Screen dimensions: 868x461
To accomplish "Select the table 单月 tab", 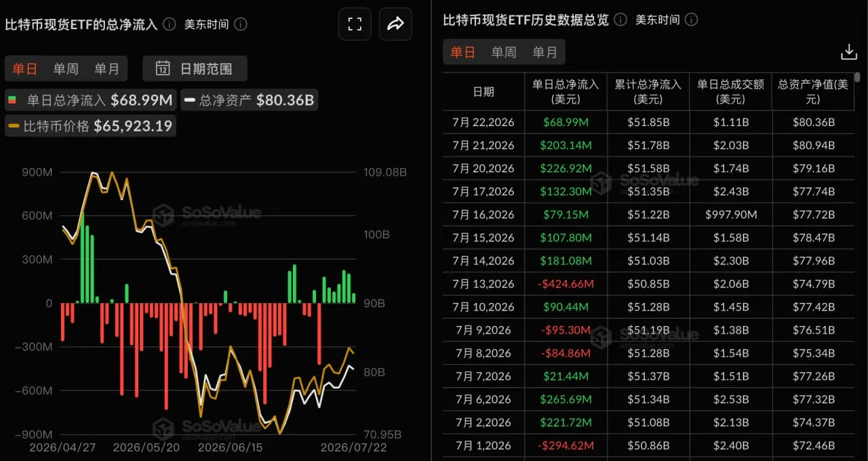I will [545, 52].
